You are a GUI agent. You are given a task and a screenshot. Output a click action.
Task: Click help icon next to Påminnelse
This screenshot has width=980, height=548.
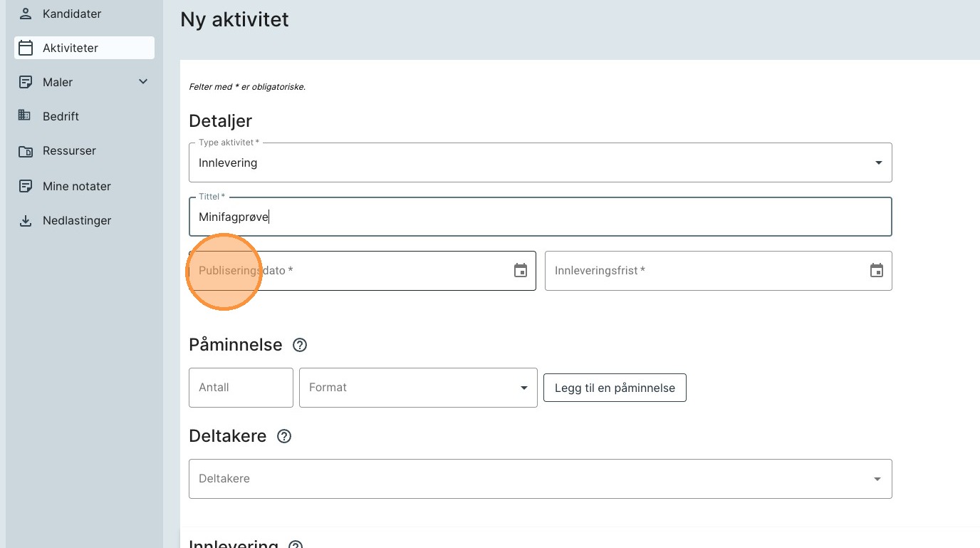click(x=300, y=345)
